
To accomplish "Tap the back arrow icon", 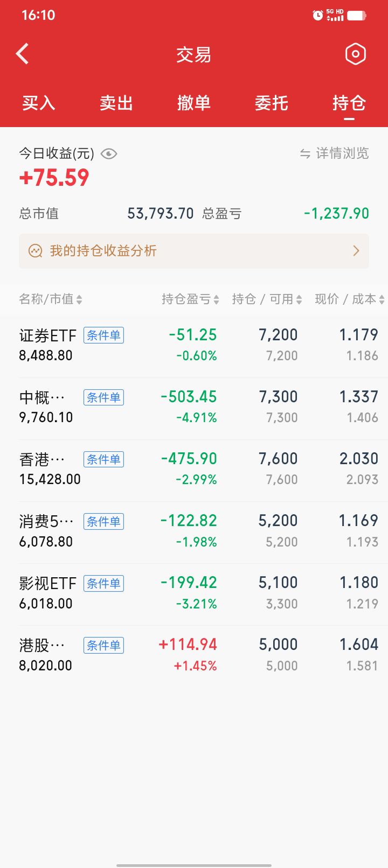I will 23,54.
